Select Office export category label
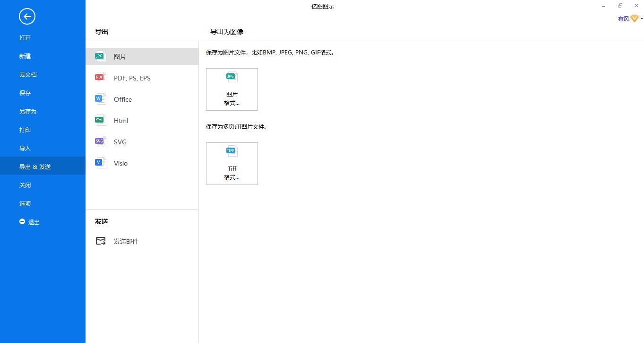 coord(123,99)
